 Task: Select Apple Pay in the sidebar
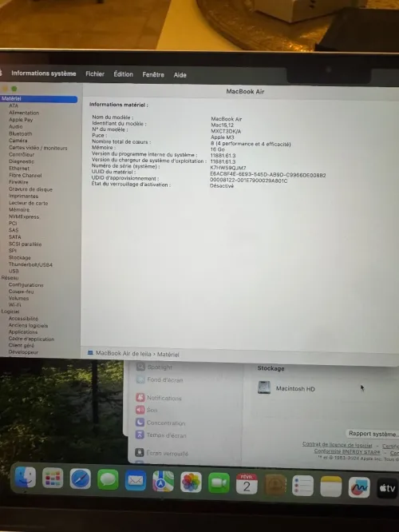click(21, 120)
